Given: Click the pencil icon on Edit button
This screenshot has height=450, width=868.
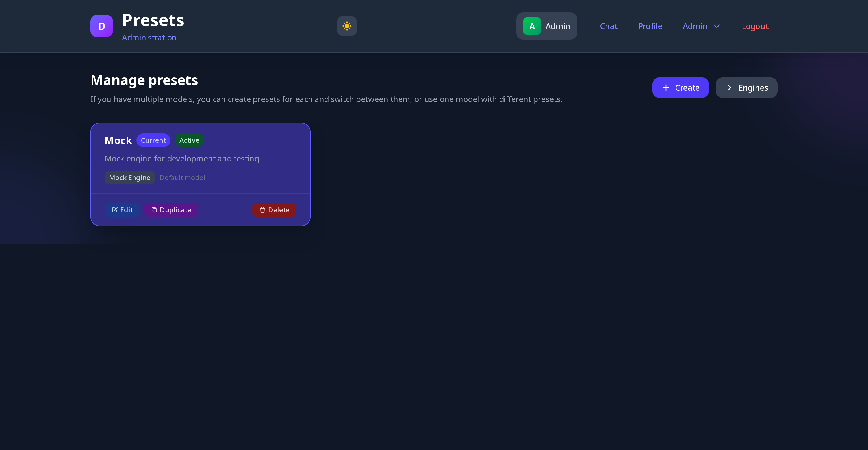Looking at the screenshot, I should point(114,210).
